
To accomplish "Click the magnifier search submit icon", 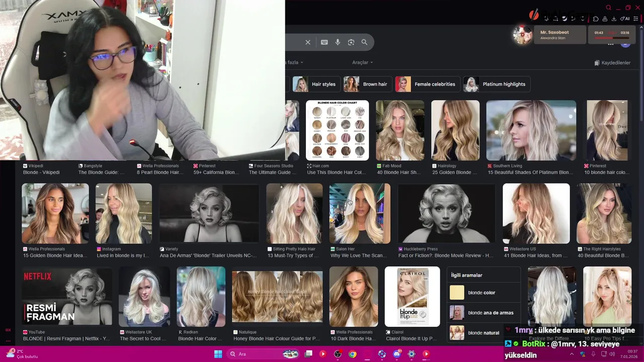I will tap(364, 42).
